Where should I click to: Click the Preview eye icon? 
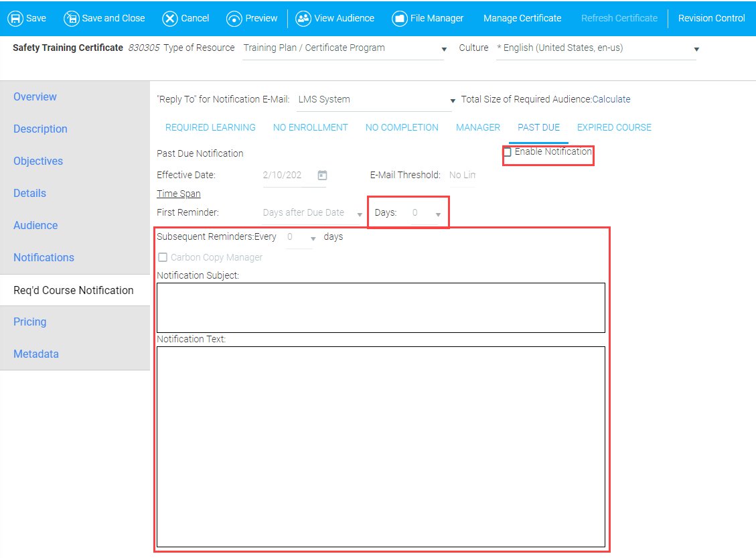pyautogui.click(x=234, y=18)
